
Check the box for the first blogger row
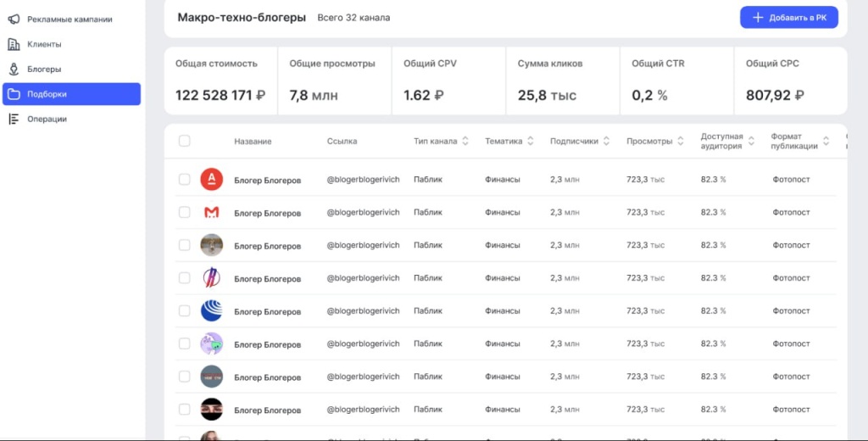coord(185,179)
